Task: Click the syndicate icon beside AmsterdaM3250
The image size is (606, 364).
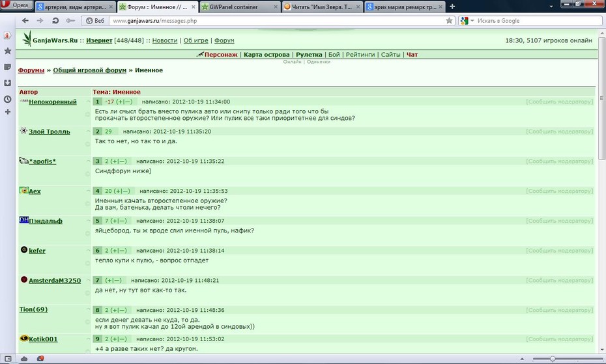Action: [x=24, y=279]
